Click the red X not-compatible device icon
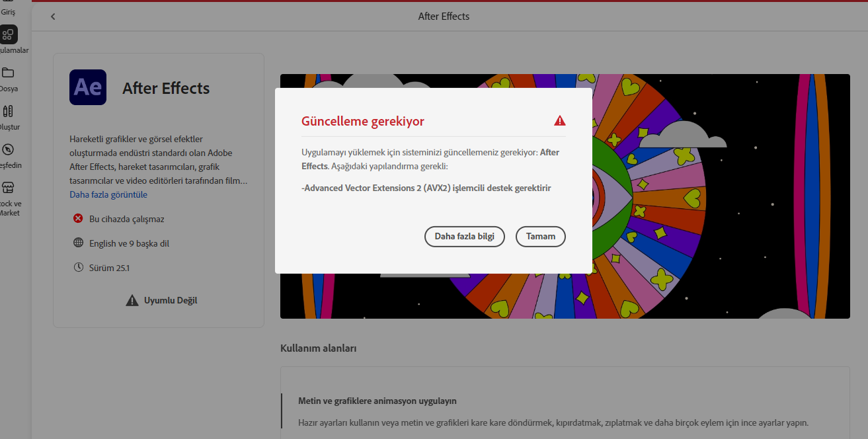This screenshot has width=868, height=439. click(x=78, y=218)
